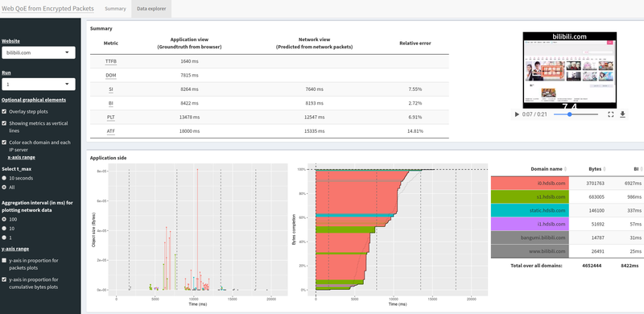Click the TTFB metric abbreviation
This screenshot has width=644, height=314.
[x=111, y=61]
